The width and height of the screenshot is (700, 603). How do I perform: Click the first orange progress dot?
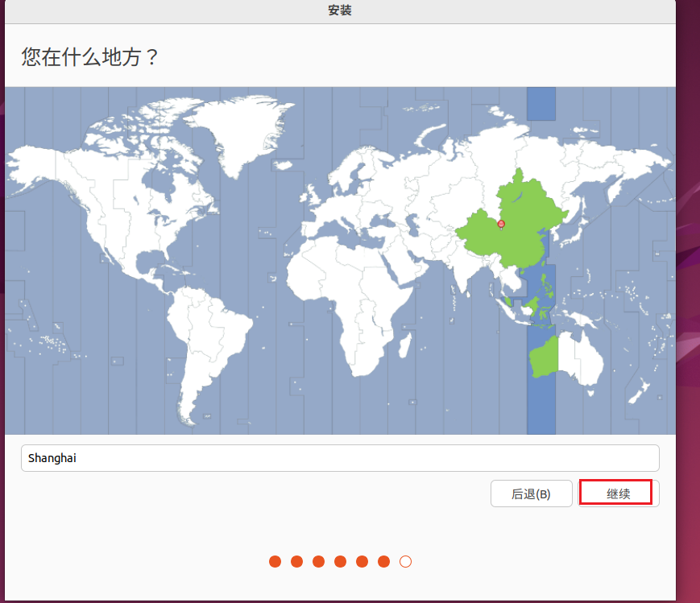275,561
